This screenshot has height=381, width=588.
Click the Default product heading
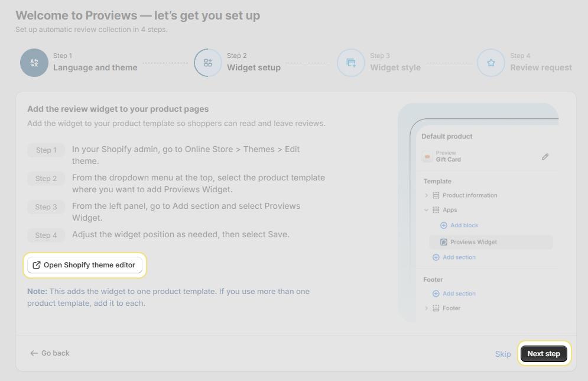tap(447, 136)
